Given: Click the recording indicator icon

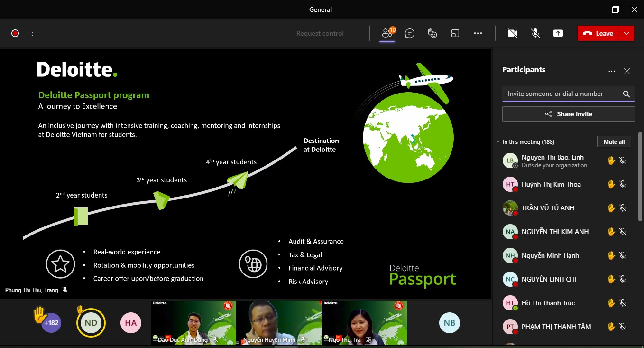Looking at the screenshot, I should click(x=15, y=33).
